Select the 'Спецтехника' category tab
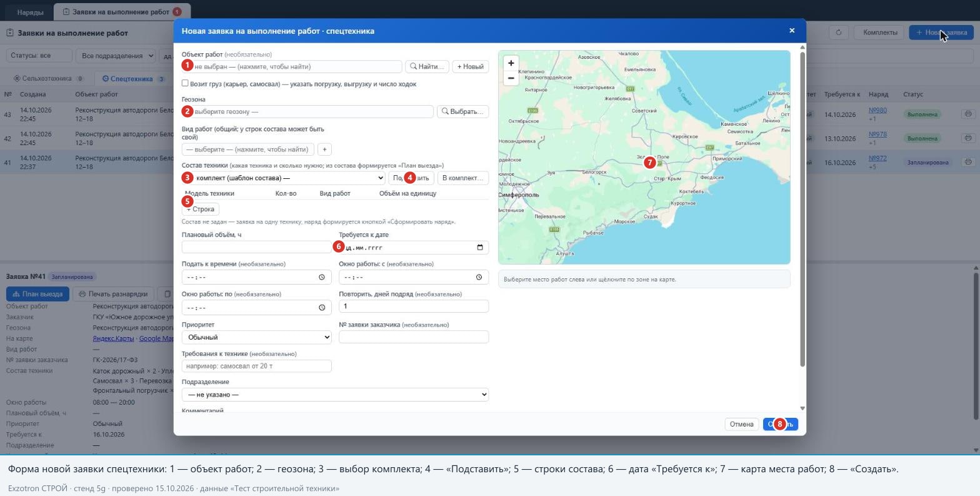980x496 pixels. [134, 79]
